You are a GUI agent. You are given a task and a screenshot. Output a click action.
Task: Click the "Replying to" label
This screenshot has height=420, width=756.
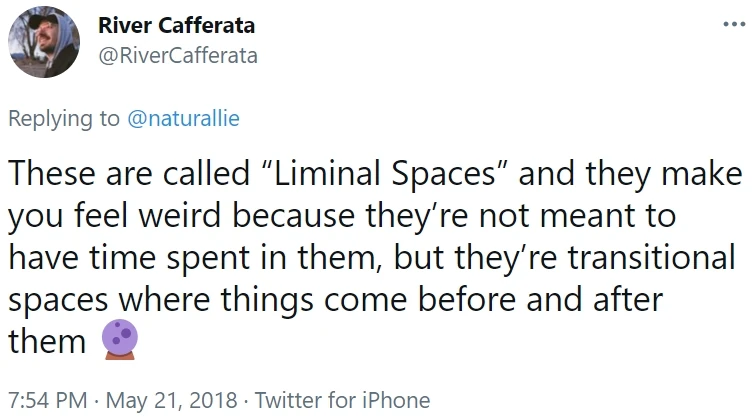click(63, 119)
